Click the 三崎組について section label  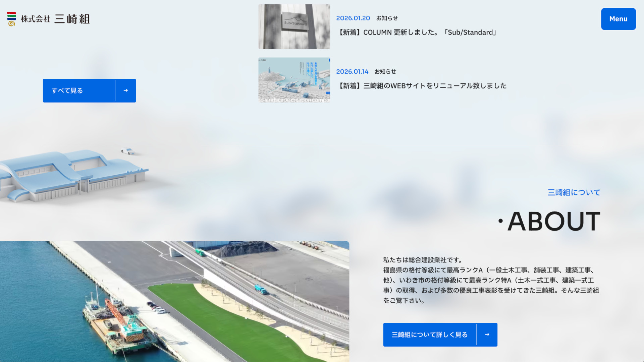[574, 192]
